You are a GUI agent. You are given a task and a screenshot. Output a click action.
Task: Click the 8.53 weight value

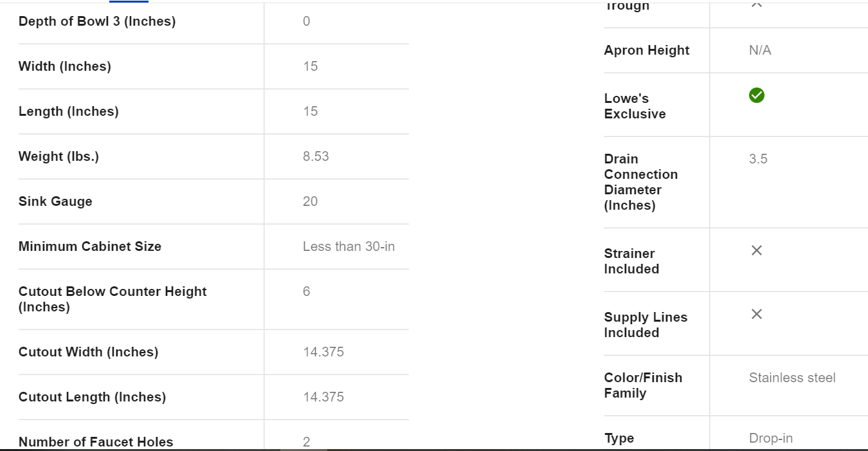pyautogui.click(x=316, y=156)
